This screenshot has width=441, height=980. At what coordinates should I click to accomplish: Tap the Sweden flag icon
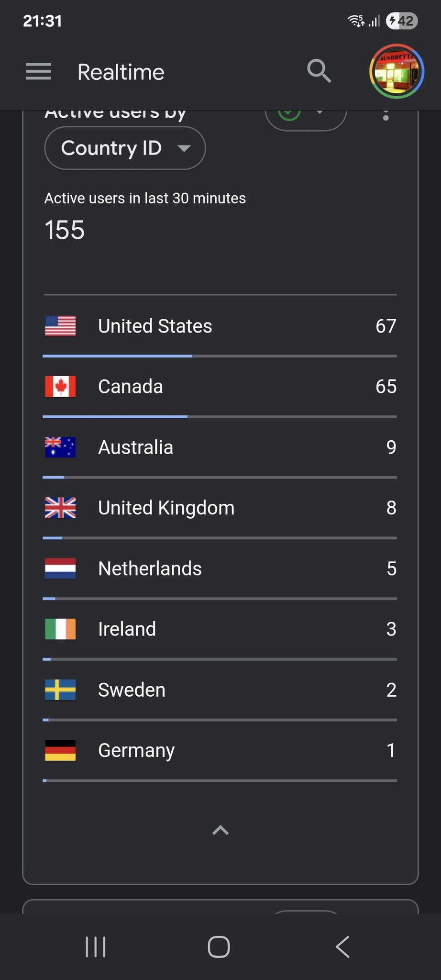(x=60, y=690)
